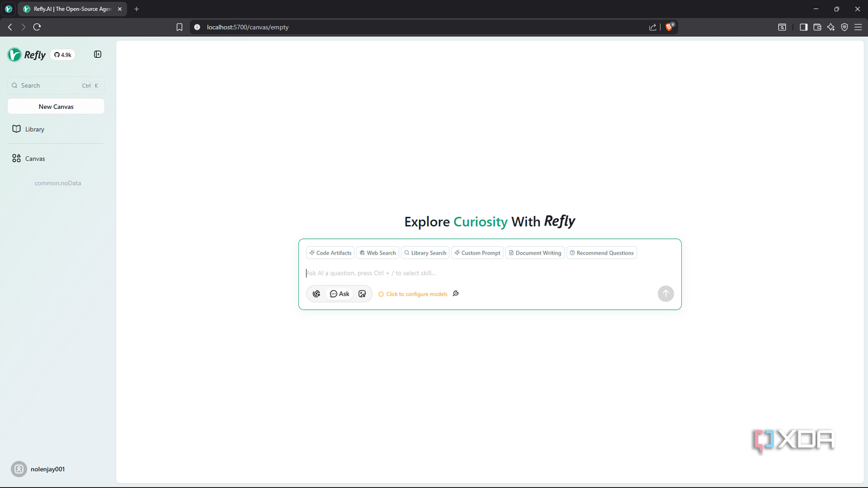
Task: Reload the page
Action: pyautogui.click(x=37, y=27)
